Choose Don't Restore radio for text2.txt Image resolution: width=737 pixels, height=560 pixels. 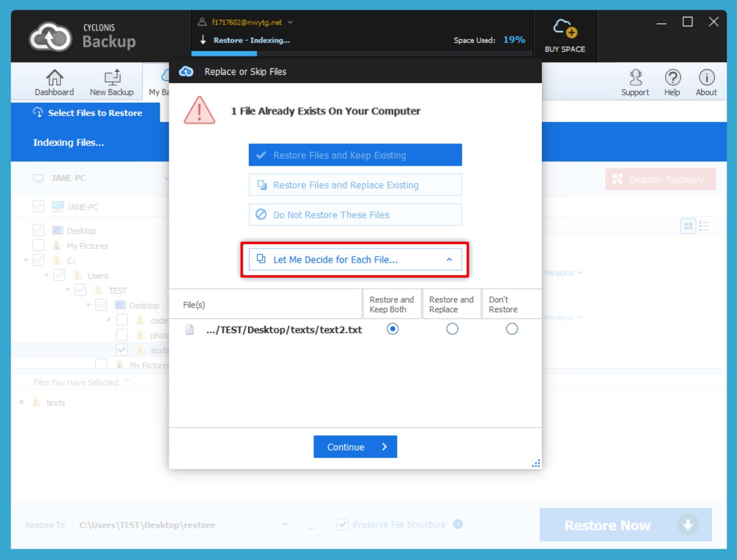[x=511, y=329]
